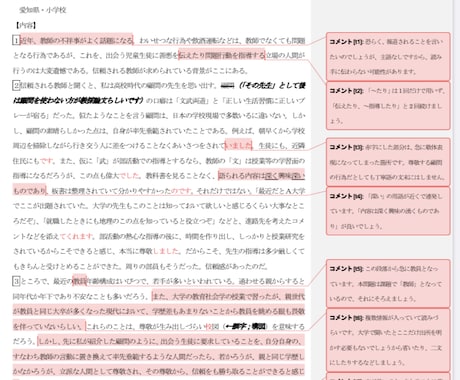
Task: Click the red word でした after 偉大
Action: pos(129,175)
